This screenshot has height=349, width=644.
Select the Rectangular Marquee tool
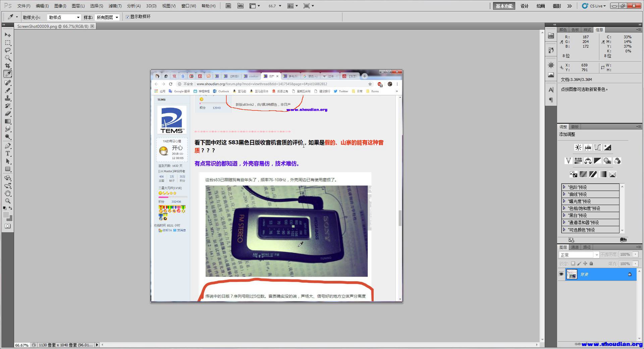8,43
